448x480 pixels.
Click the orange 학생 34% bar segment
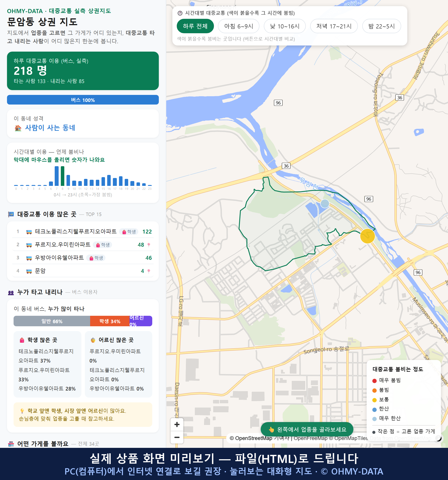(110, 321)
